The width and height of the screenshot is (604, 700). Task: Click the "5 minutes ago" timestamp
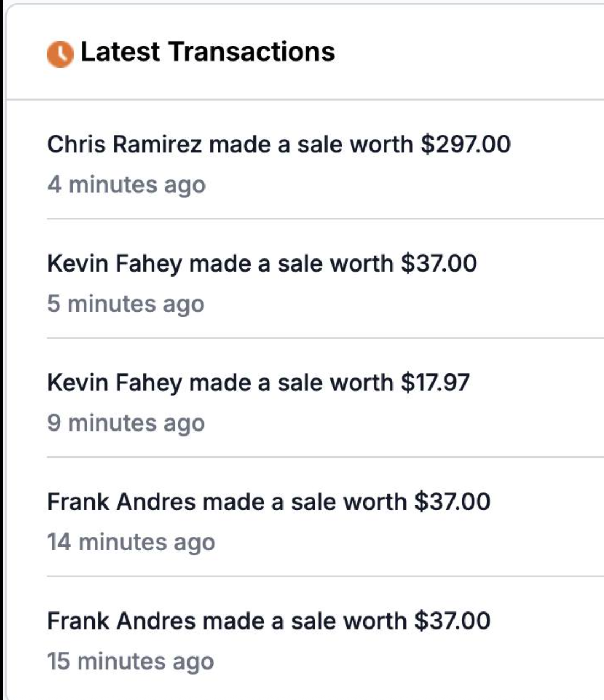pyautogui.click(x=126, y=304)
